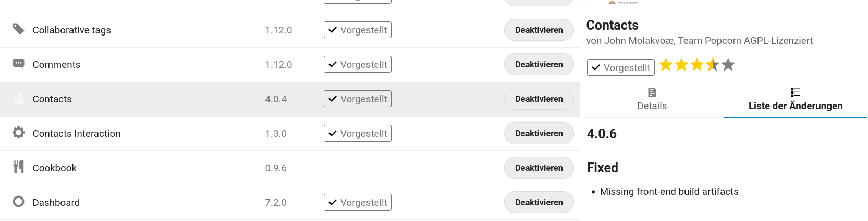Deactivate the Cookbook app
The width and height of the screenshot is (868, 221).
539,168
